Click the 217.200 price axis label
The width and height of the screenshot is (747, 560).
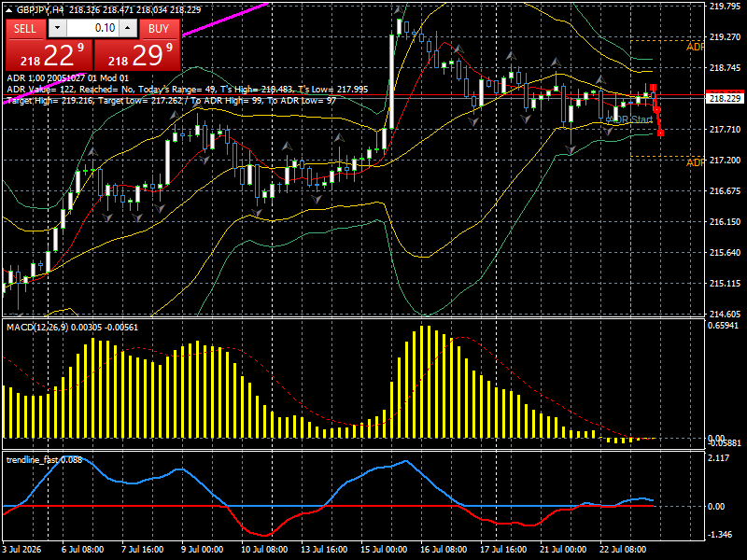tap(725, 161)
